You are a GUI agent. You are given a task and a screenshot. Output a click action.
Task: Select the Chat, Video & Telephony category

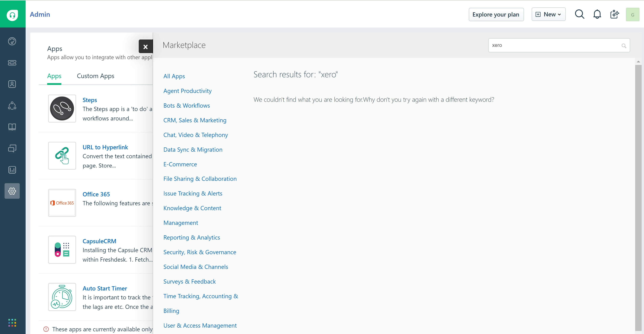(195, 135)
